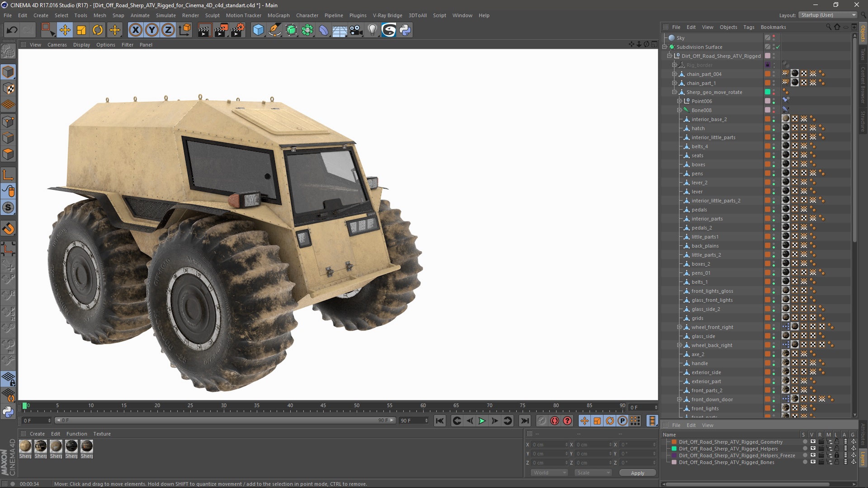This screenshot has width=868, height=488.
Task: Toggle X axis lock
Action: 135,30
